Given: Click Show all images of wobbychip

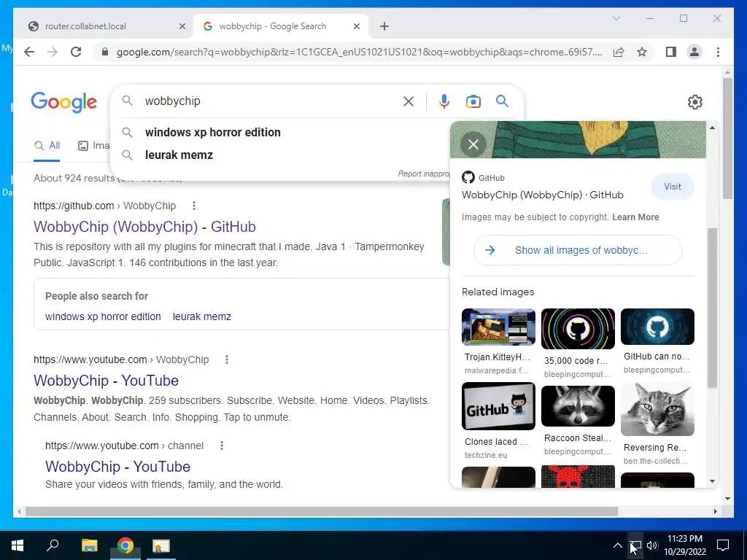Looking at the screenshot, I should click(x=578, y=251).
